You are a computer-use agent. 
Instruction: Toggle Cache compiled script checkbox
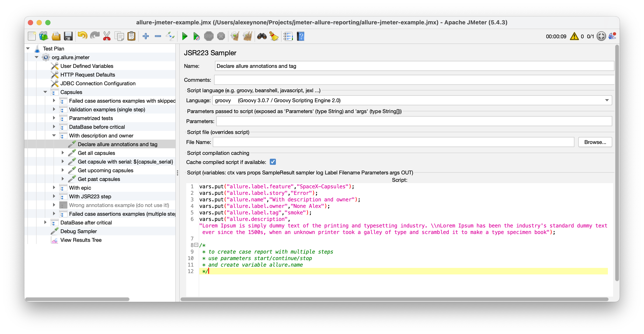coord(273,162)
